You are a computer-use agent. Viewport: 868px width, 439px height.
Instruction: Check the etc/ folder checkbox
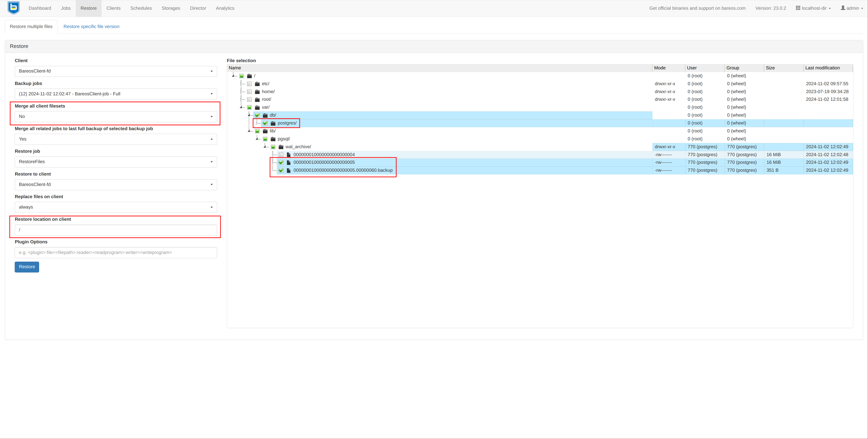pyautogui.click(x=249, y=84)
